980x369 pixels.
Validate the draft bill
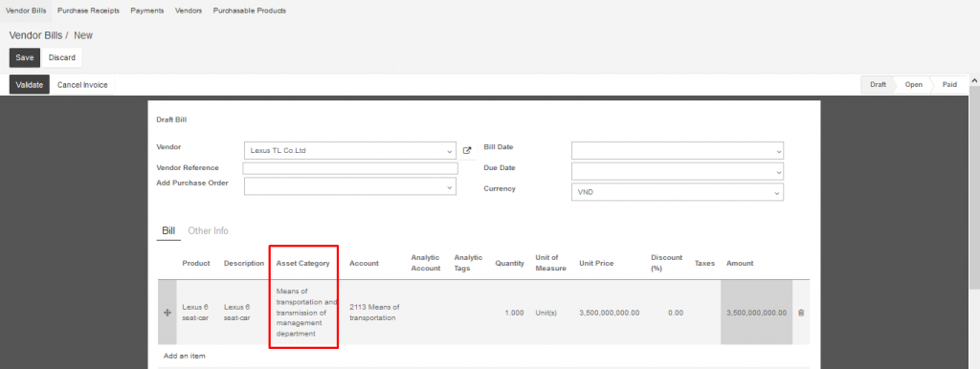[x=30, y=85]
